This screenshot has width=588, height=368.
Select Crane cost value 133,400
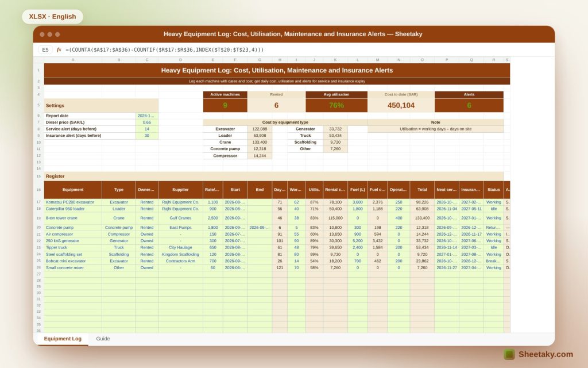click(260, 143)
